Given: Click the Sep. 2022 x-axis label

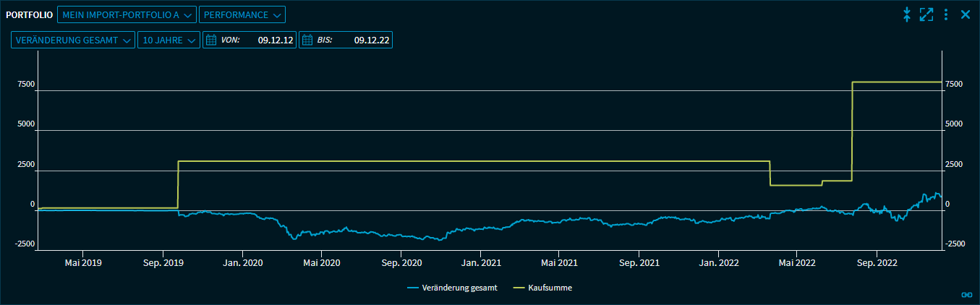Looking at the screenshot, I should pos(876,264).
